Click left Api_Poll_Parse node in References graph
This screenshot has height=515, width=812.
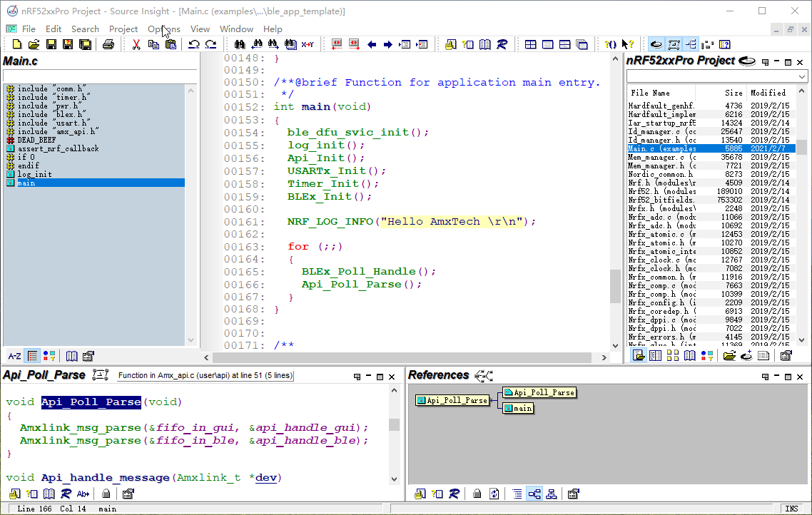point(452,400)
